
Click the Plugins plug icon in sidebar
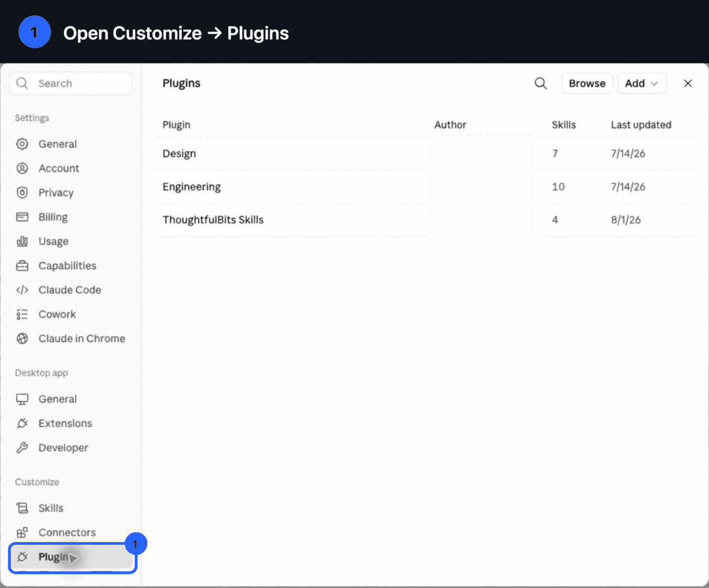click(x=22, y=557)
